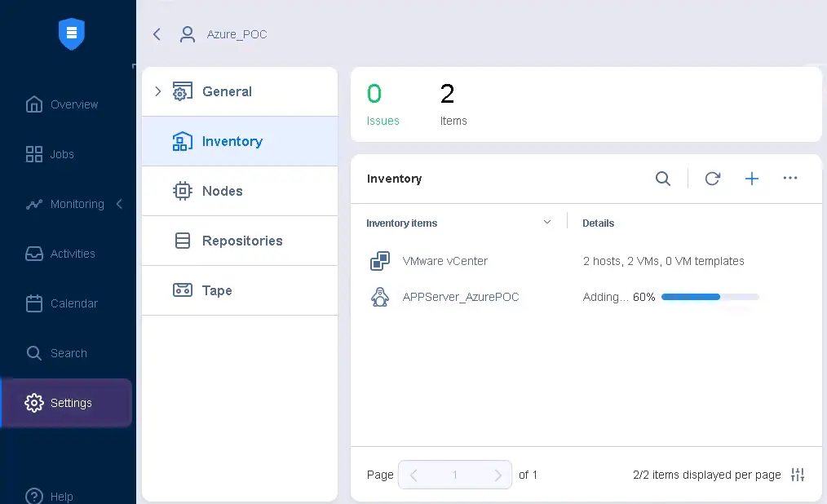Image resolution: width=827 pixels, height=504 pixels.
Task: Go back using the left arrow
Action: tap(157, 34)
